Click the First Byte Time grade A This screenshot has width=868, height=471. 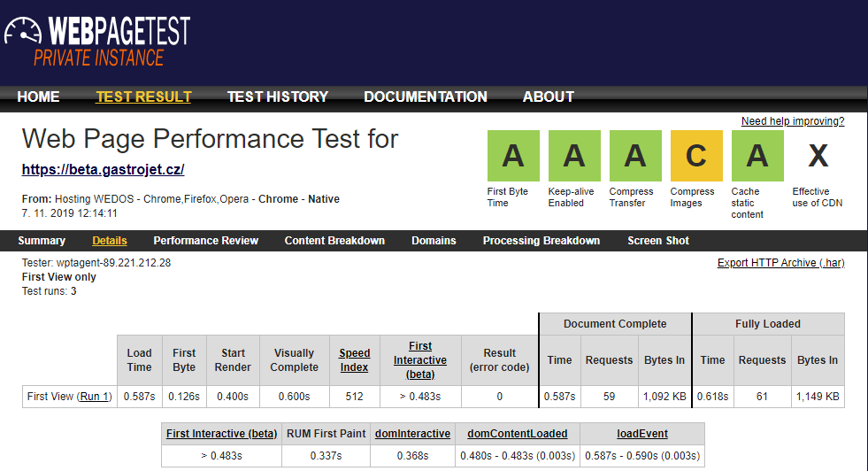[513, 156]
